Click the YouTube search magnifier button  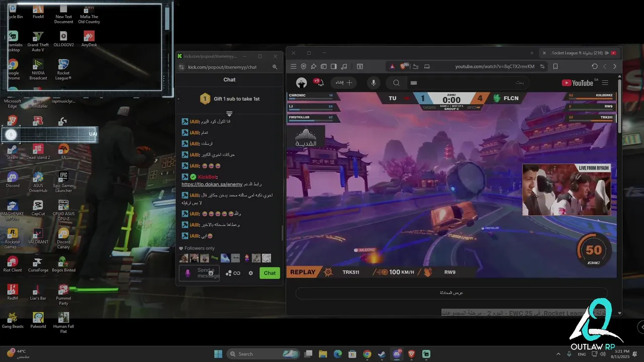point(396,83)
